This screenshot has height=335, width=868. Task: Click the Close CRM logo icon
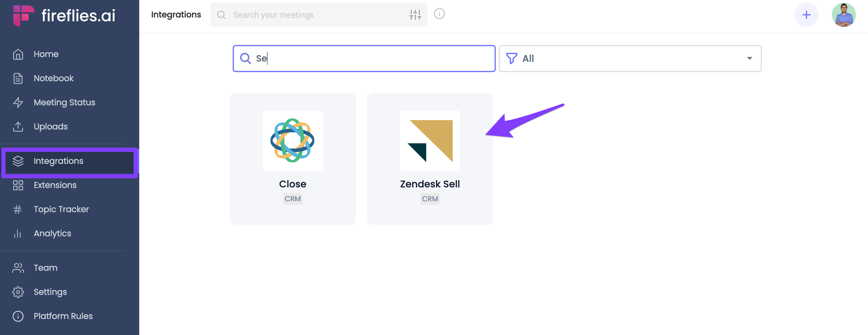292,141
